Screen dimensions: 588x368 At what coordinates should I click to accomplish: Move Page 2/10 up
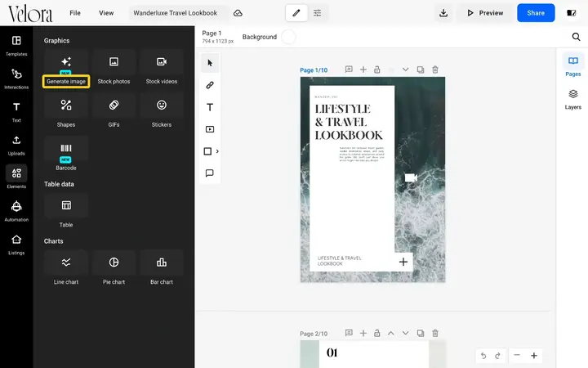(390, 333)
